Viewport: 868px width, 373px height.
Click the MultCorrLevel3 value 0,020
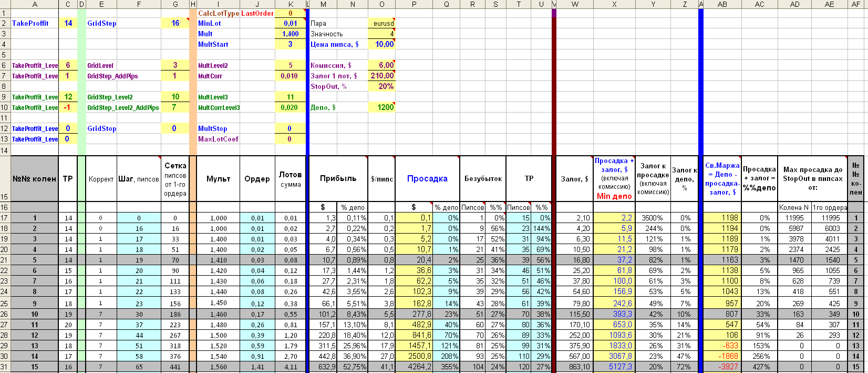[x=290, y=108]
